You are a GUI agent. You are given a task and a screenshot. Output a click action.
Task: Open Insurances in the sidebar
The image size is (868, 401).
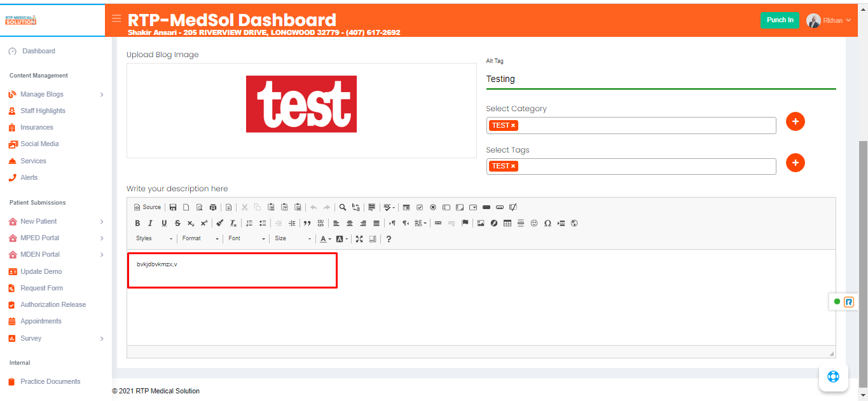(x=37, y=127)
